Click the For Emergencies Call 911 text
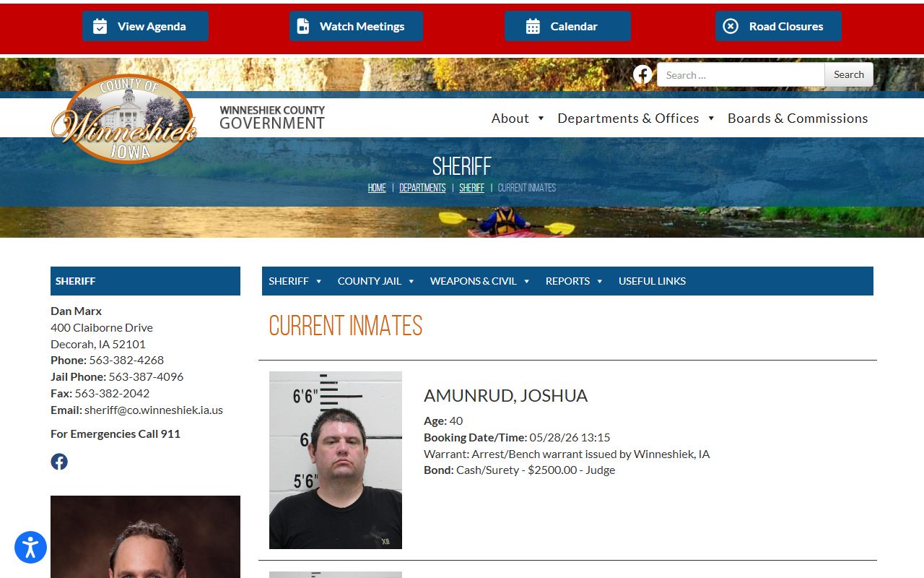The width and height of the screenshot is (924, 578). pyautogui.click(x=115, y=433)
